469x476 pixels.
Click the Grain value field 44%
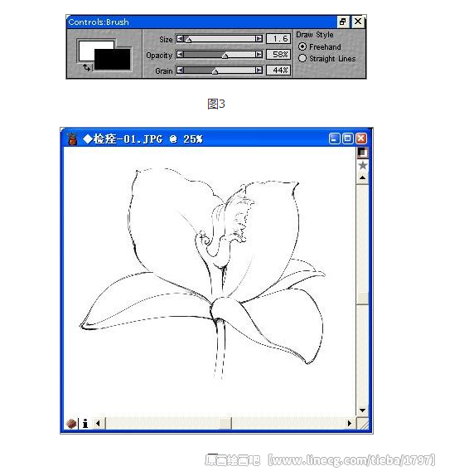278,70
